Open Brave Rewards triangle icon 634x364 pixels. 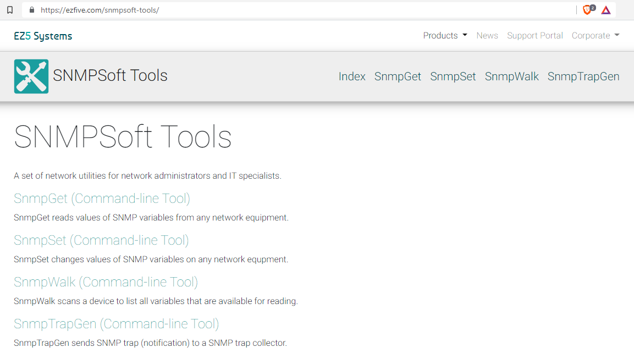pos(606,10)
